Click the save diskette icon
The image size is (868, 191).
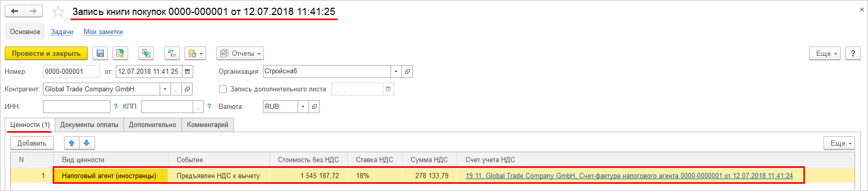pyautogui.click(x=100, y=53)
